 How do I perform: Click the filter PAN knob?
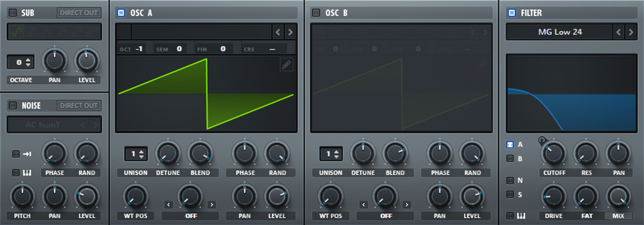tap(618, 153)
